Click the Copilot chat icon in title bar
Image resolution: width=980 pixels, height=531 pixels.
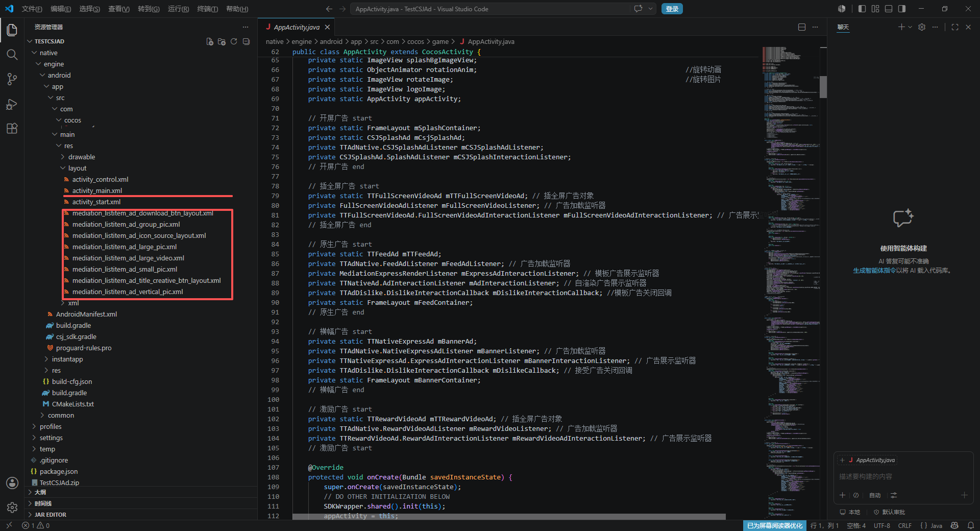coord(638,9)
